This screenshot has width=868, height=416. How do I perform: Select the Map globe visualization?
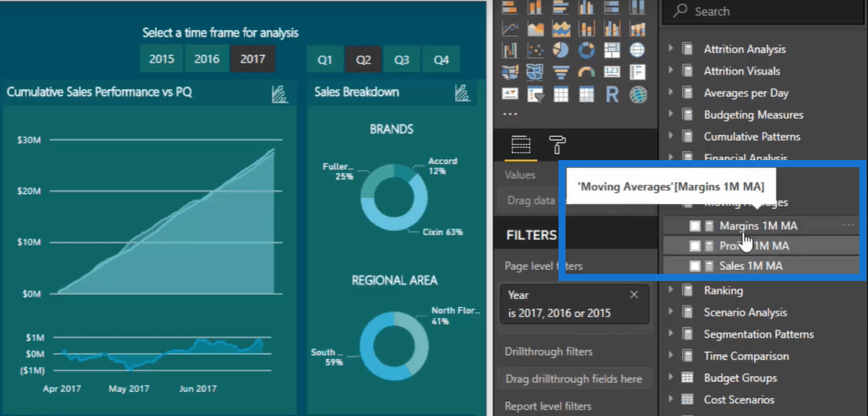[638, 50]
